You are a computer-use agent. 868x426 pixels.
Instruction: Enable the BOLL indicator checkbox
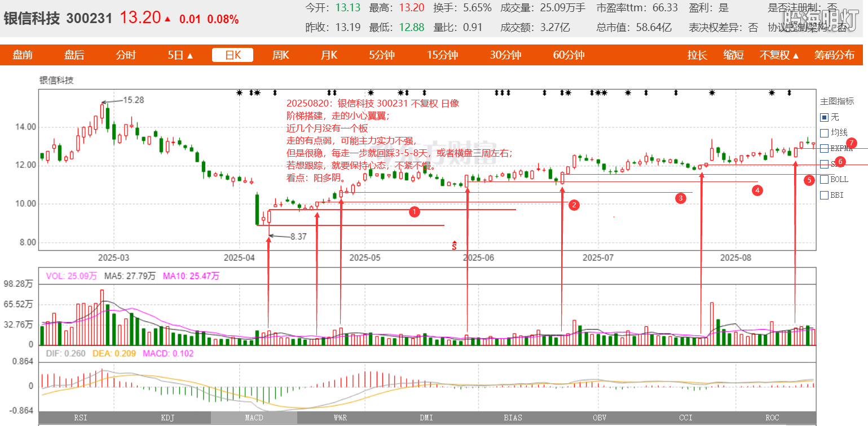(x=824, y=179)
